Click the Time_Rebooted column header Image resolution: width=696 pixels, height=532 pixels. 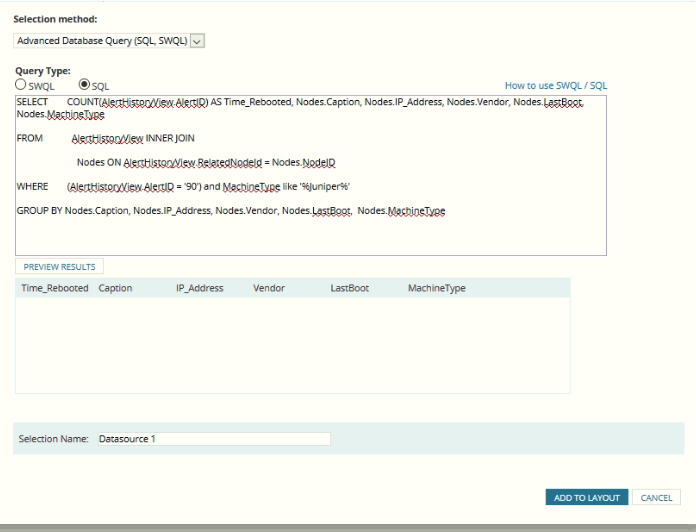55,288
